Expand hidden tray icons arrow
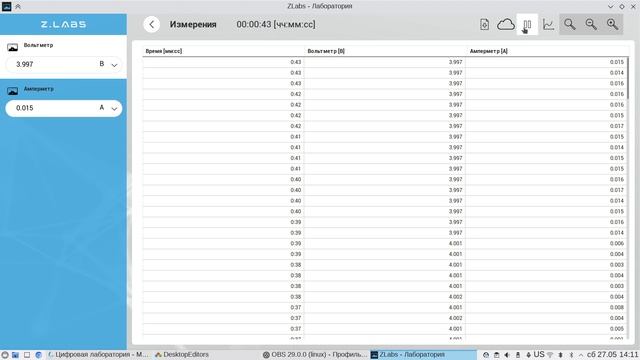Image resolution: width=640 pixels, height=360 pixels. 581,355
